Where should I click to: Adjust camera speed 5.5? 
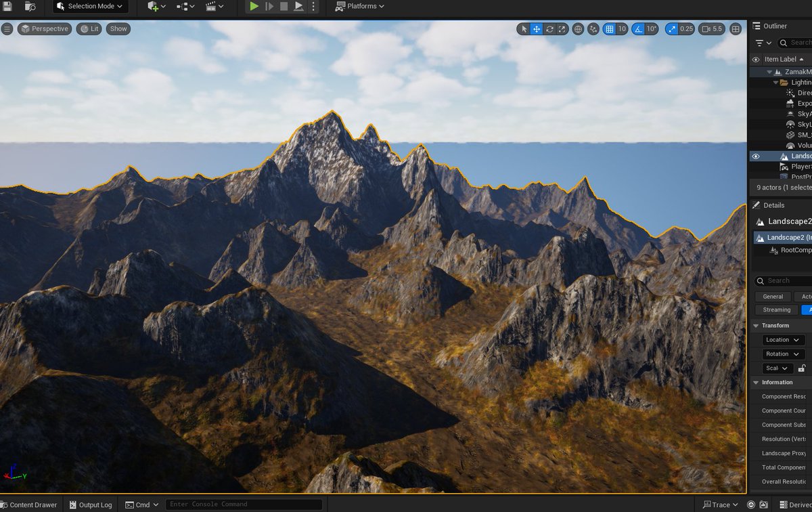712,29
